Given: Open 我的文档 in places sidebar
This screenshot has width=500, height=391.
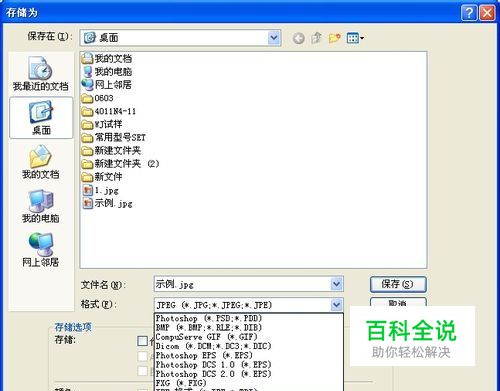Looking at the screenshot, I should point(41,162).
